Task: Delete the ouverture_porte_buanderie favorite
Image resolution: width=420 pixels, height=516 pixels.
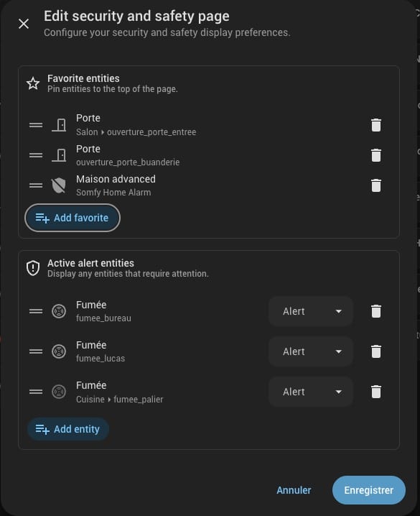Action: click(376, 155)
